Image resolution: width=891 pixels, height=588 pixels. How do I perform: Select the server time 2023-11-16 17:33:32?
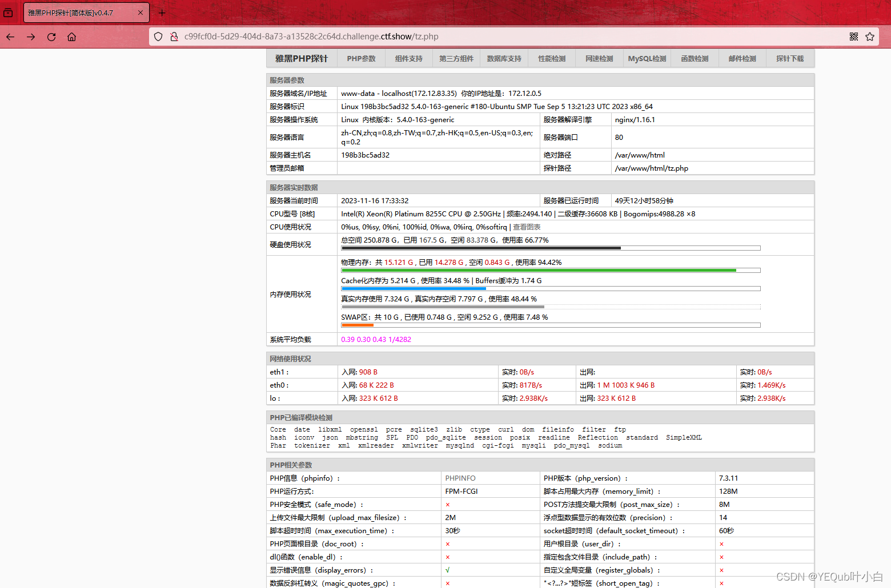(x=375, y=201)
